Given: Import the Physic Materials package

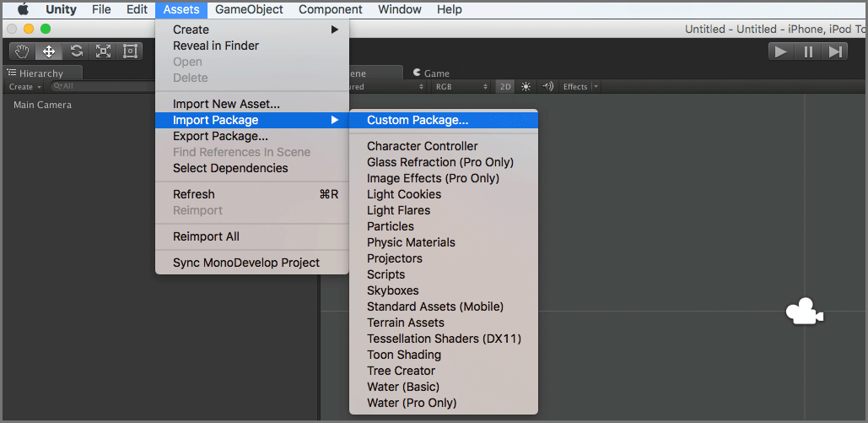Looking at the screenshot, I should coord(444,242).
